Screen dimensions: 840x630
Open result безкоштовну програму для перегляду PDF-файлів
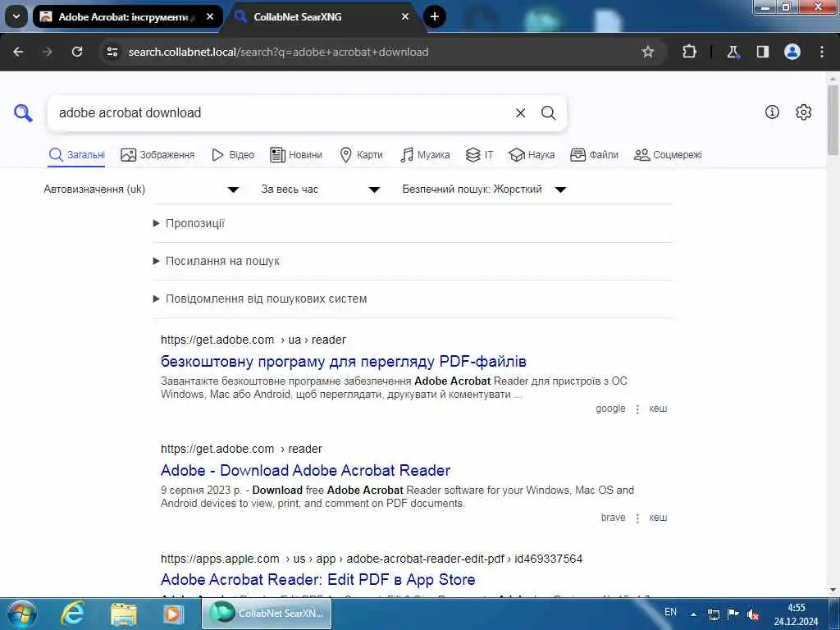coord(344,362)
